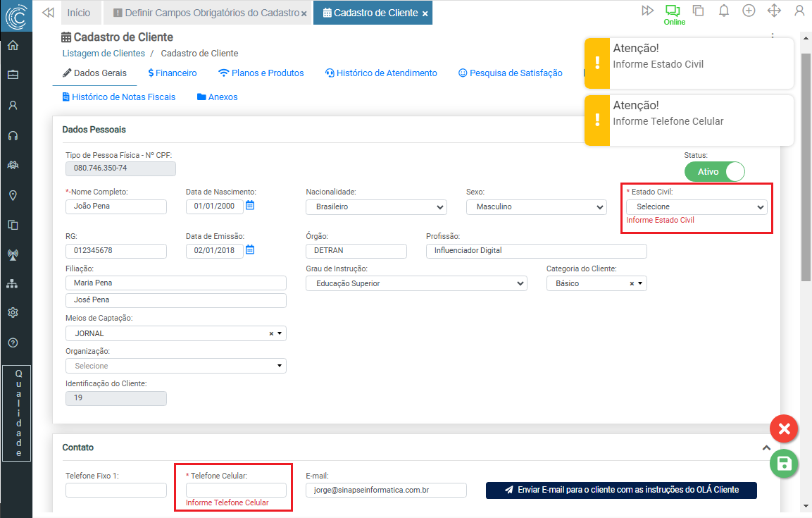The width and height of the screenshot is (812, 518).
Task: Collapse the Contato section
Action: pos(766,448)
